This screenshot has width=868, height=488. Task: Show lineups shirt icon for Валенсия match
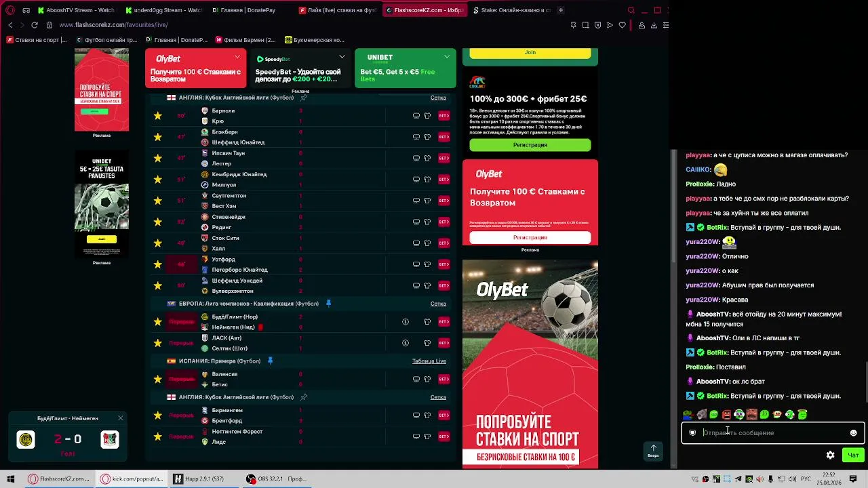(427, 379)
